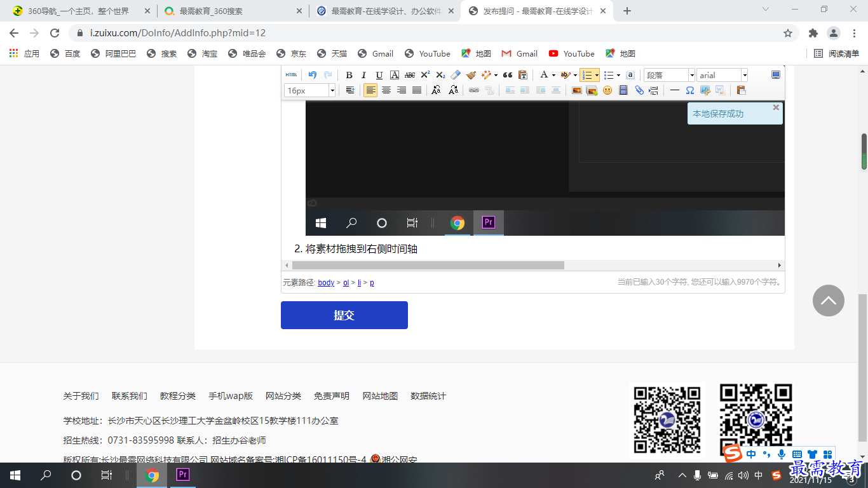
Task: Open 淘宝 bookmark
Action: (x=203, y=54)
